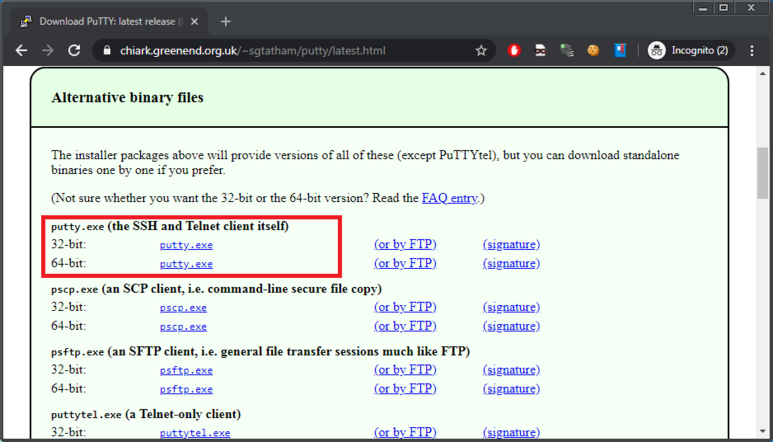
Task: Open signature for 32-bit pscp.exe
Action: coord(511,307)
